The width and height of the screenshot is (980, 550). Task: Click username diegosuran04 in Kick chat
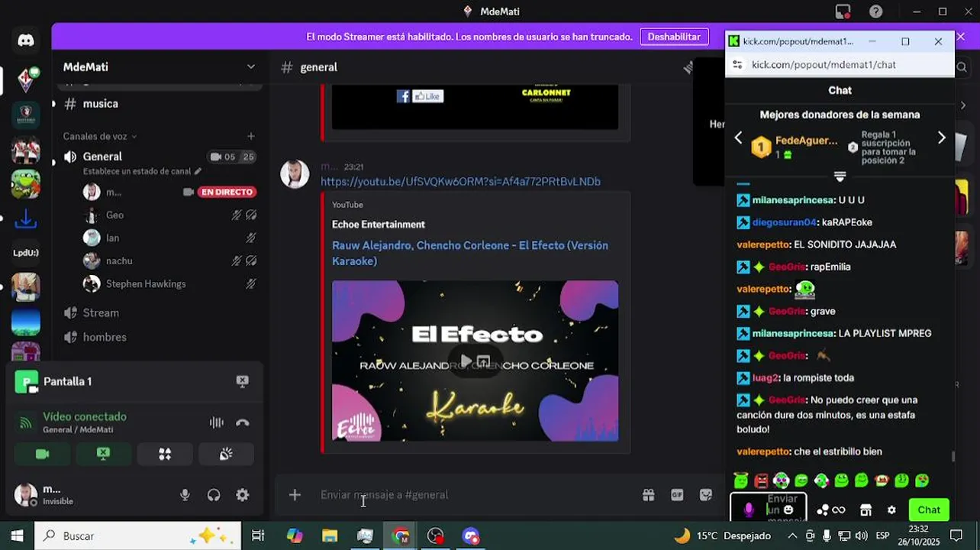784,222
